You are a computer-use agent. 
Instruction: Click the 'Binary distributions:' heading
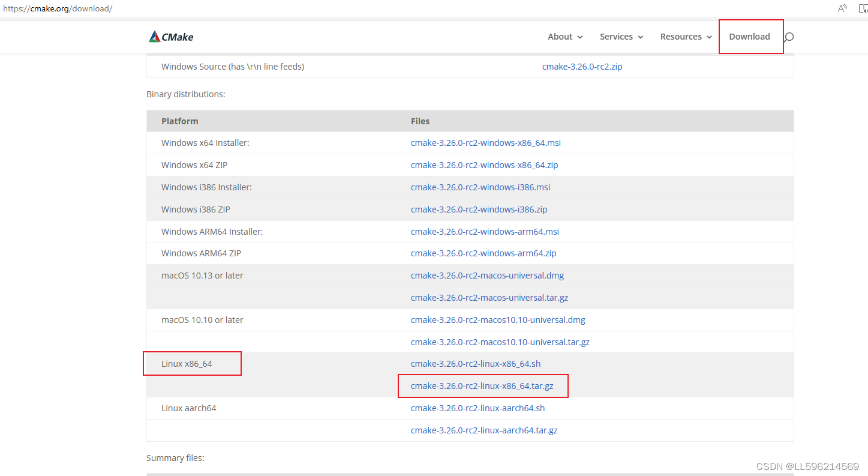[186, 94]
